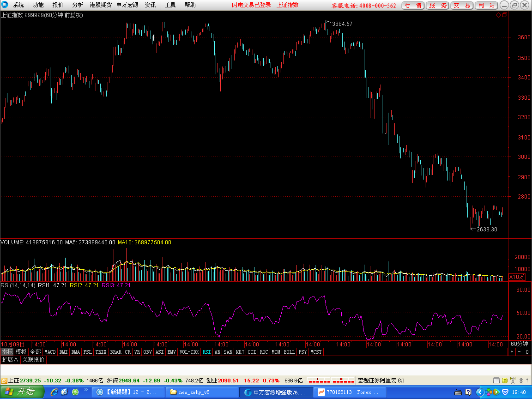Click the plus zoom button under the chart

pyautogui.click(x=512, y=352)
